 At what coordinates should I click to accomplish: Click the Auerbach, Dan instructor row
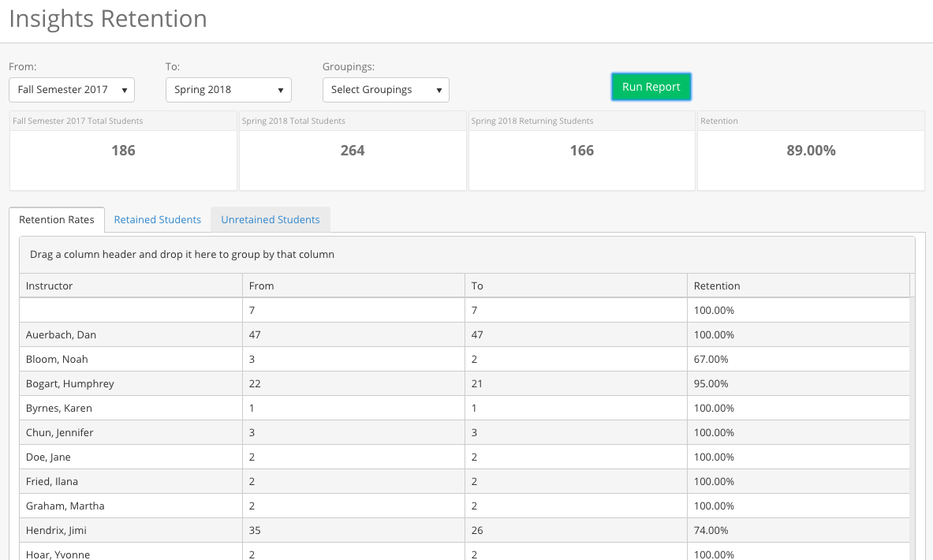tap(61, 334)
